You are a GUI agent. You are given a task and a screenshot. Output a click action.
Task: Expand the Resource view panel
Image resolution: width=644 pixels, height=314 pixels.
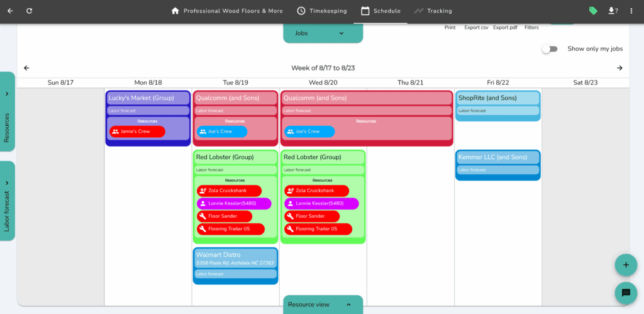[x=323, y=305]
